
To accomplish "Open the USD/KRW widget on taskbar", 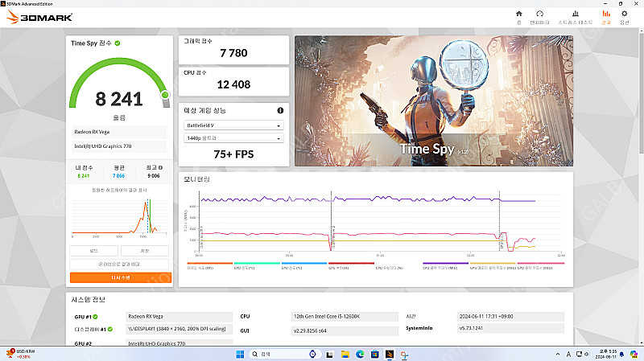I will (x=21, y=354).
